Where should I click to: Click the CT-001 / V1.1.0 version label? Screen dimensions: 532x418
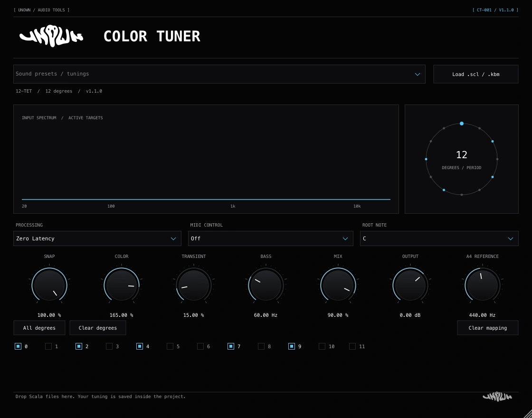click(x=495, y=10)
